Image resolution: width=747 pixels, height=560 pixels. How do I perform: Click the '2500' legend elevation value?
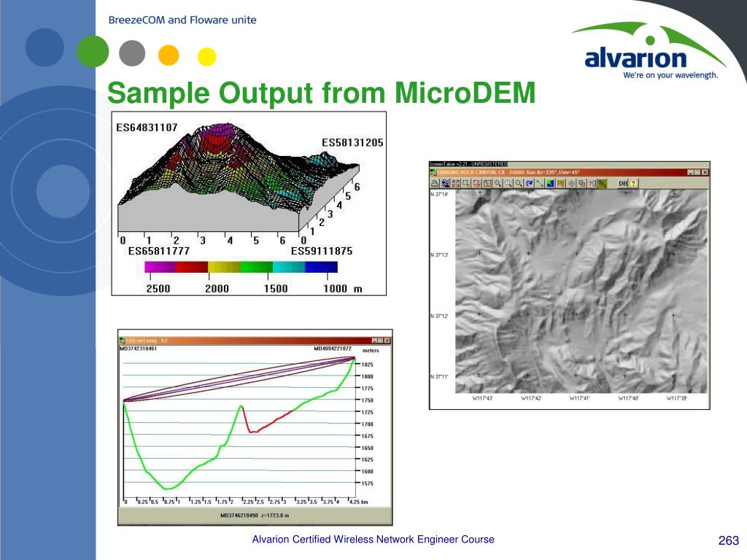158,289
